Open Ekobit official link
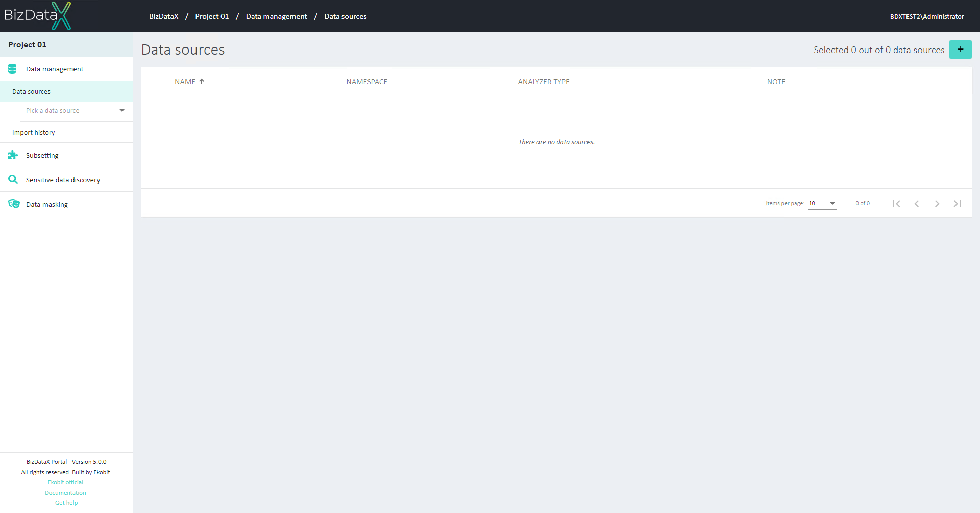The width and height of the screenshot is (980, 513). (65, 482)
